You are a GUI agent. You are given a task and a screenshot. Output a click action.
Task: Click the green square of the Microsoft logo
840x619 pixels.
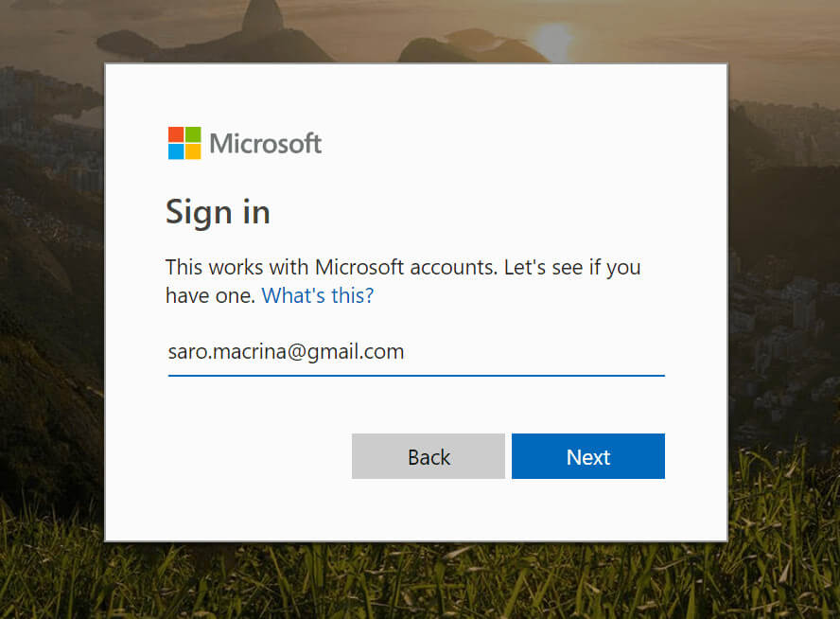pos(193,134)
